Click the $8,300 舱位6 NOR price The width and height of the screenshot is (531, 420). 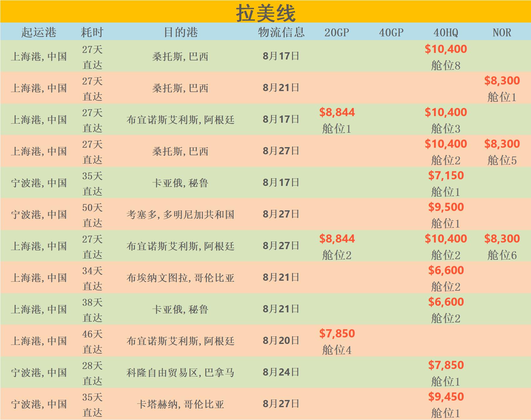(x=502, y=247)
